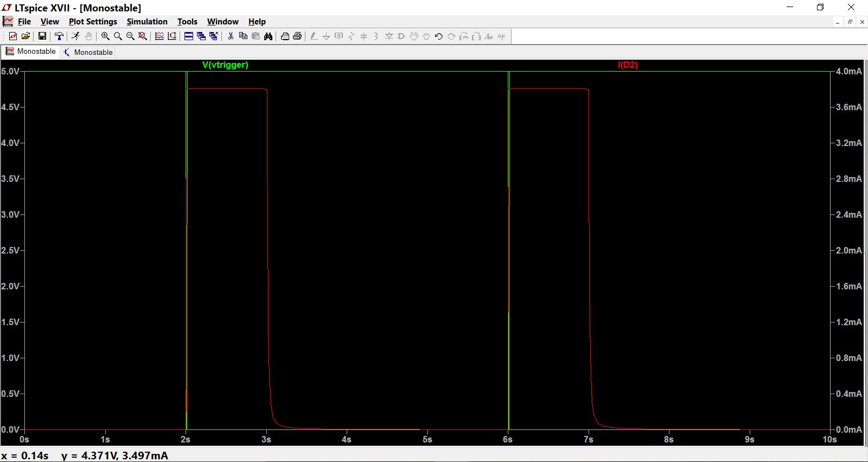Open the Window menu
This screenshot has height=462, width=868.
[222, 22]
